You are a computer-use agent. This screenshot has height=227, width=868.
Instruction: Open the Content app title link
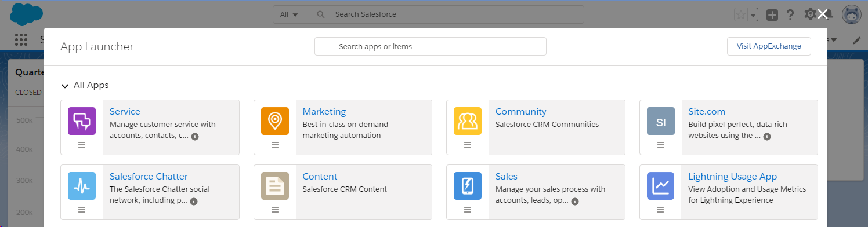click(x=320, y=177)
